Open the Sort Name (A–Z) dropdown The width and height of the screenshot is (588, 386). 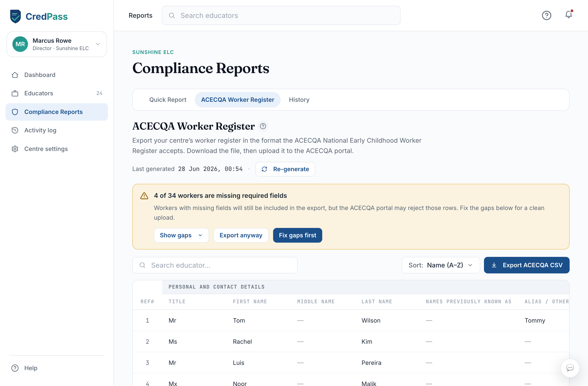tap(441, 265)
